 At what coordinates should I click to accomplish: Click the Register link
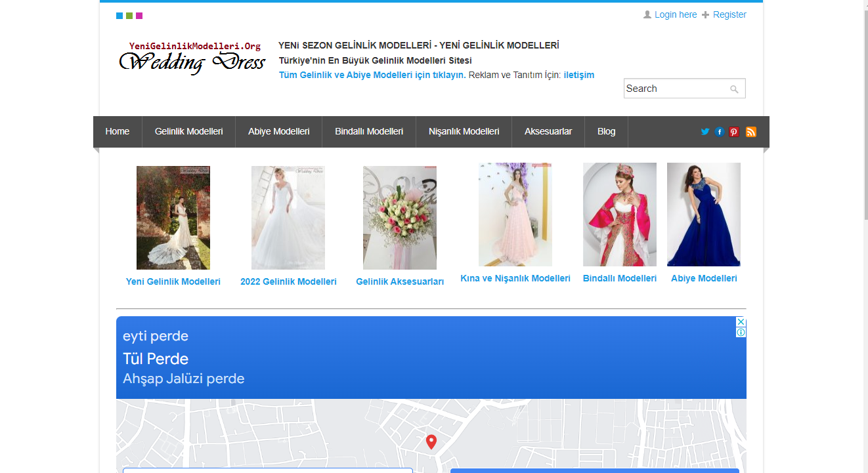[729, 14]
